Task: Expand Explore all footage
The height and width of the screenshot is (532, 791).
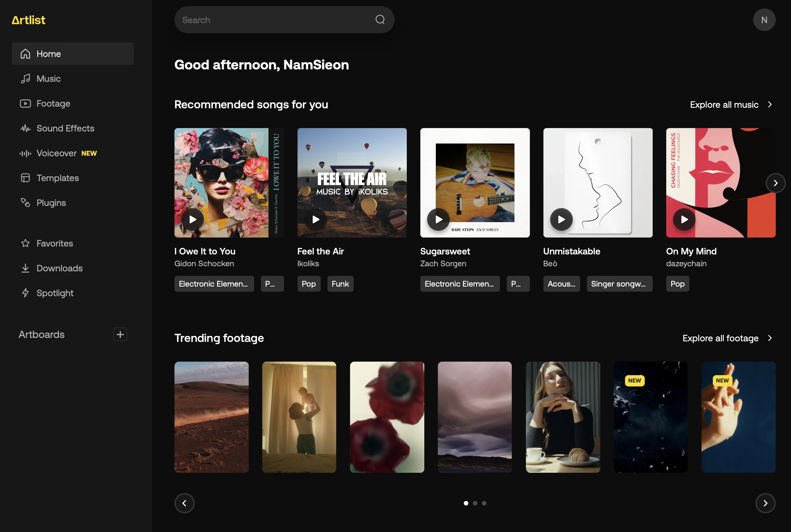Action: tap(727, 338)
